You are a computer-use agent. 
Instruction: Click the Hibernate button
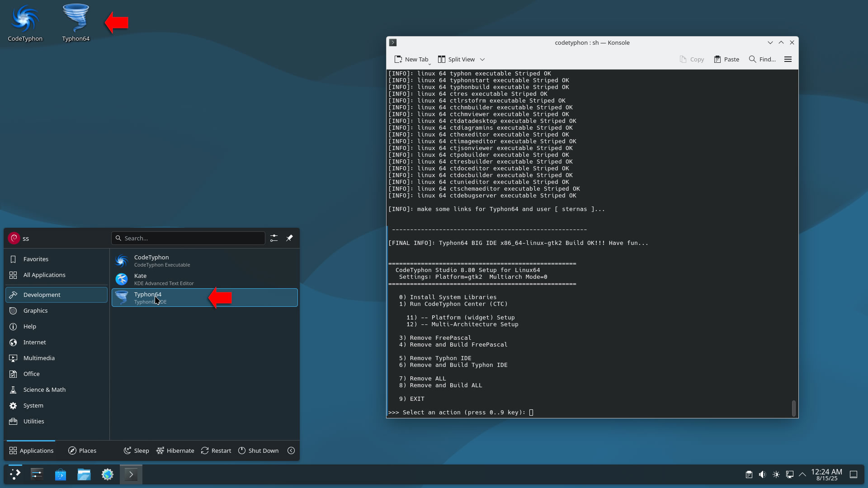pyautogui.click(x=175, y=450)
